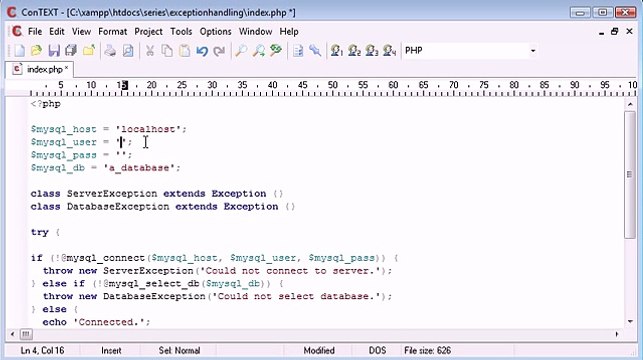Screen dimensions: 643x360
Task: Click the 'try' keyword in the code
Action: pyautogui.click(x=40, y=232)
